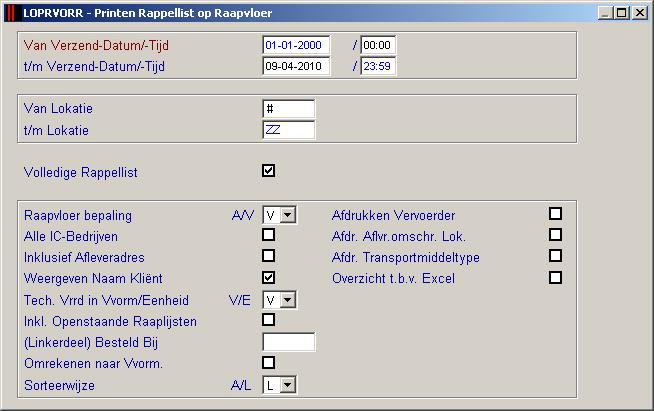Enable Omrekenen naar Vvorm. checkbox
Image resolution: width=654 pixels, height=411 pixels.
(269, 363)
